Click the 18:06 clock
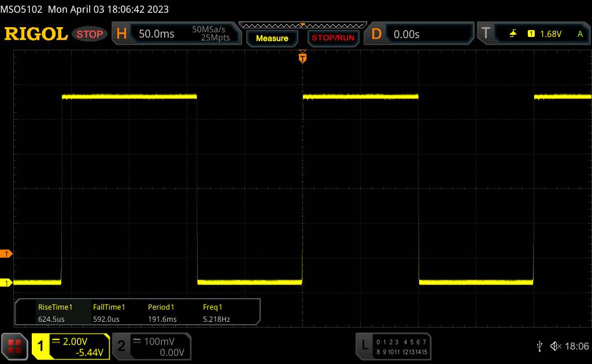 (576, 346)
